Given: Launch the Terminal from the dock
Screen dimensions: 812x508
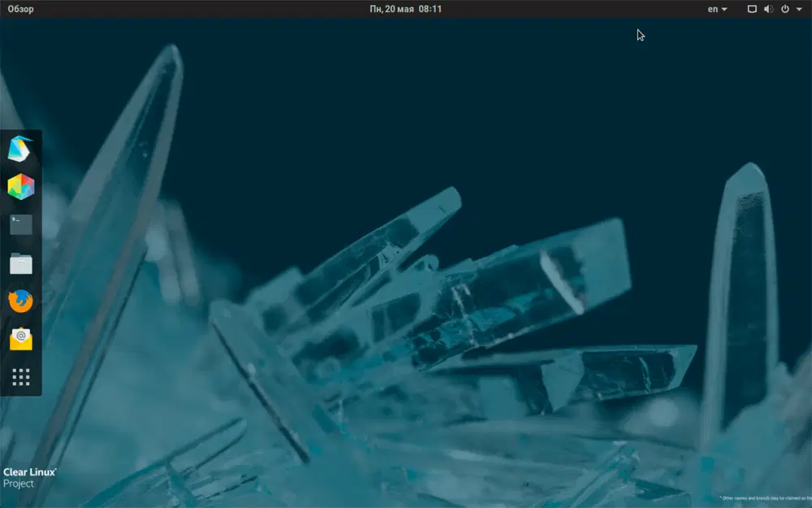Looking at the screenshot, I should 21,224.
